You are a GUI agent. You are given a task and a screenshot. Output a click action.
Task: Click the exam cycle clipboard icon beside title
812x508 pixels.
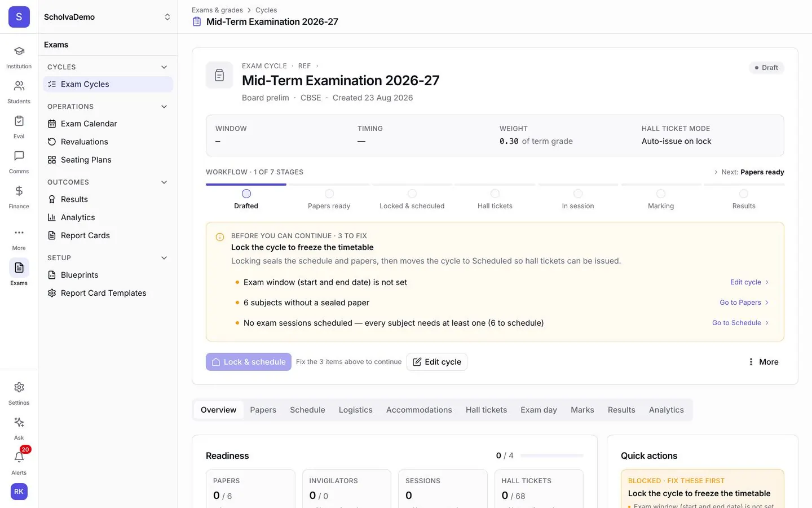coord(219,75)
